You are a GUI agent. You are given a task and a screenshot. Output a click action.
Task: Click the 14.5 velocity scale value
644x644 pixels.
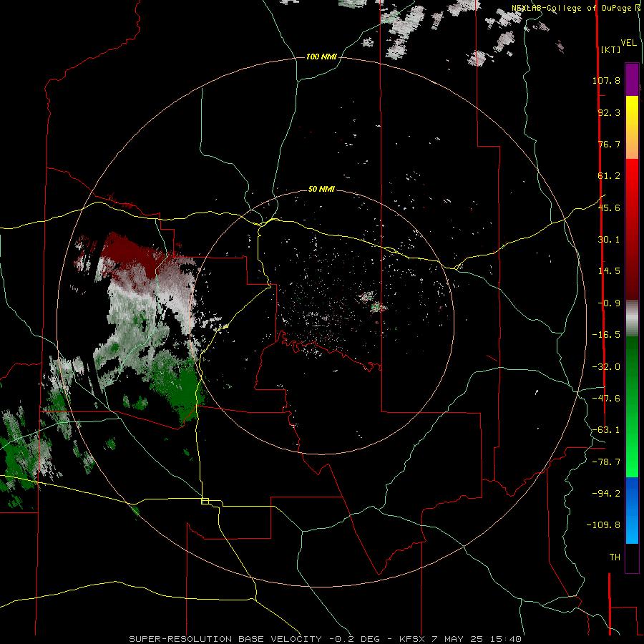(609, 271)
